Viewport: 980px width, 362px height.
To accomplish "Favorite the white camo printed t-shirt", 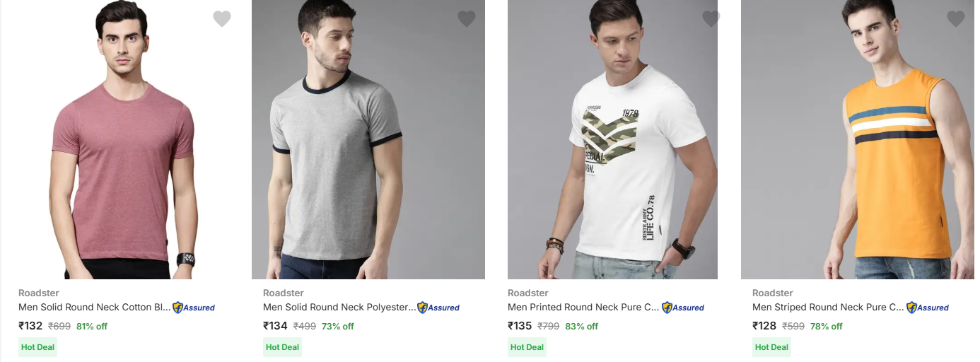I will tap(711, 19).
